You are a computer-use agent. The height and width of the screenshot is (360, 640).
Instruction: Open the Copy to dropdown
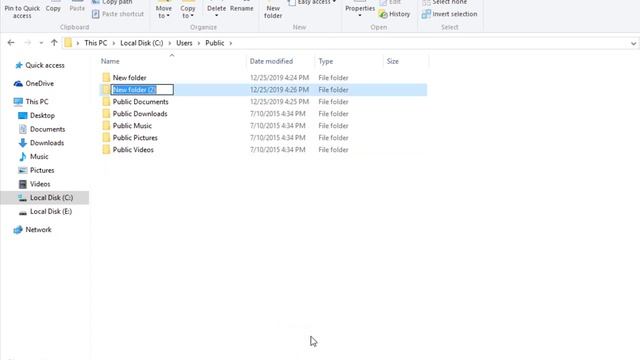coord(188,11)
